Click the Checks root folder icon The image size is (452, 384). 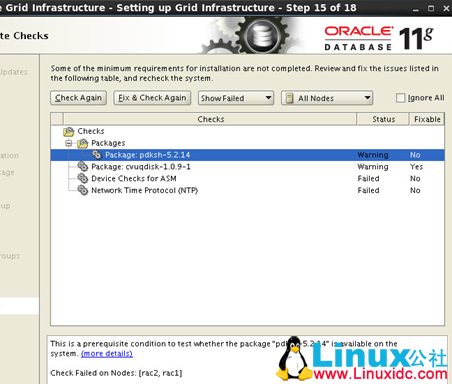[69, 131]
